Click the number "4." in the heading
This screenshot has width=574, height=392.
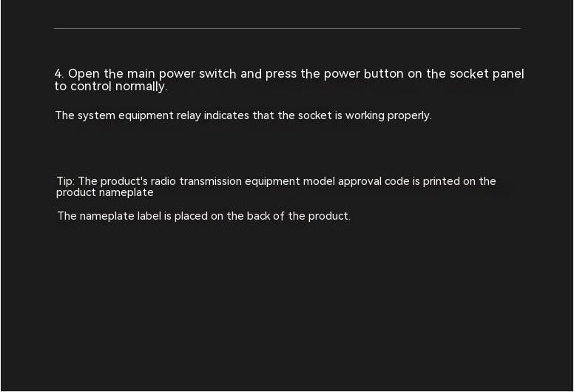pos(59,73)
